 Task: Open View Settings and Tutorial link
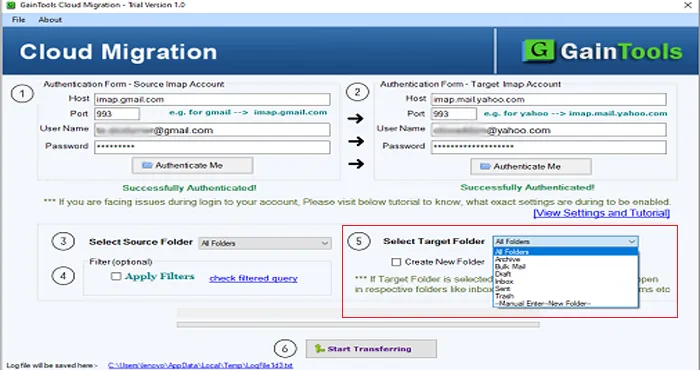pos(601,213)
